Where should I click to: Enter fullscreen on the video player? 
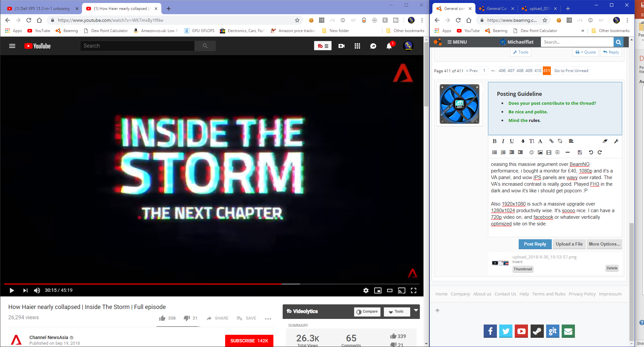(x=414, y=290)
